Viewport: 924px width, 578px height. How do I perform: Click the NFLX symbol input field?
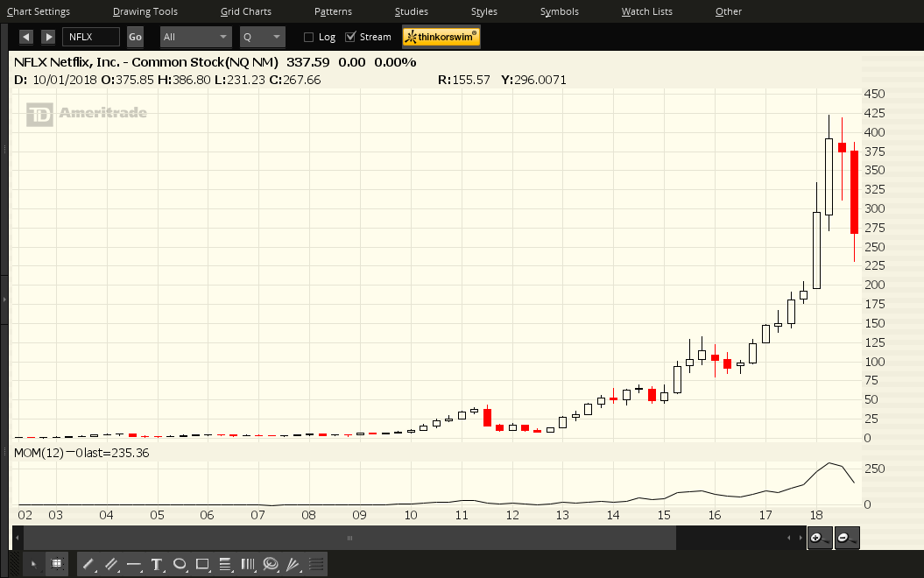point(91,37)
